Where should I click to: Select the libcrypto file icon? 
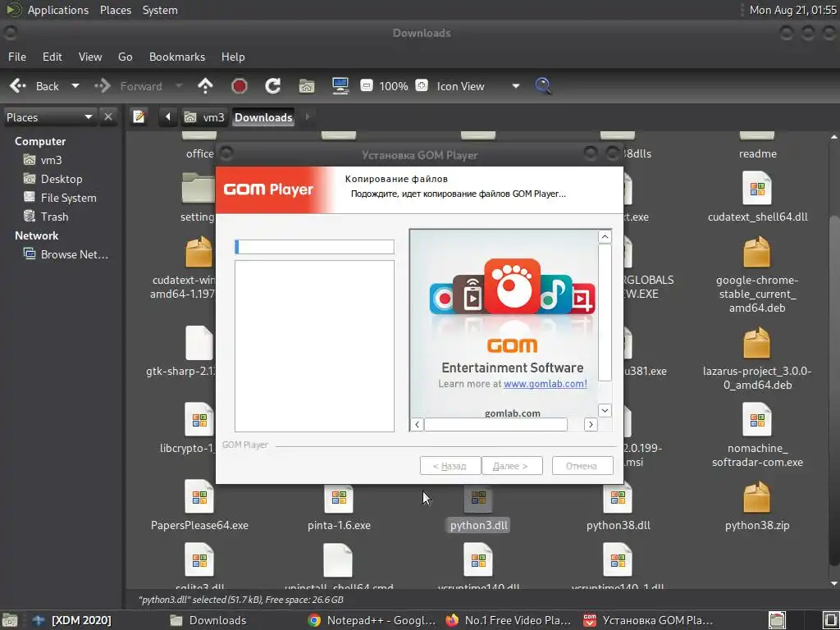point(199,419)
